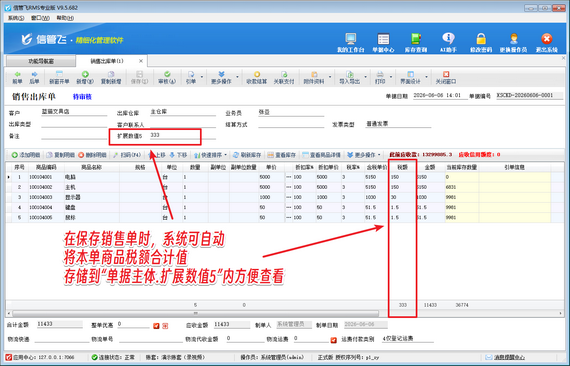Click 新增 toolbar button

click(85, 78)
